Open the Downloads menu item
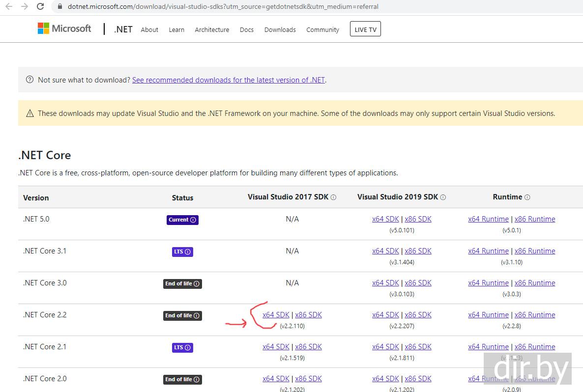The image size is (583, 392). [280, 29]
